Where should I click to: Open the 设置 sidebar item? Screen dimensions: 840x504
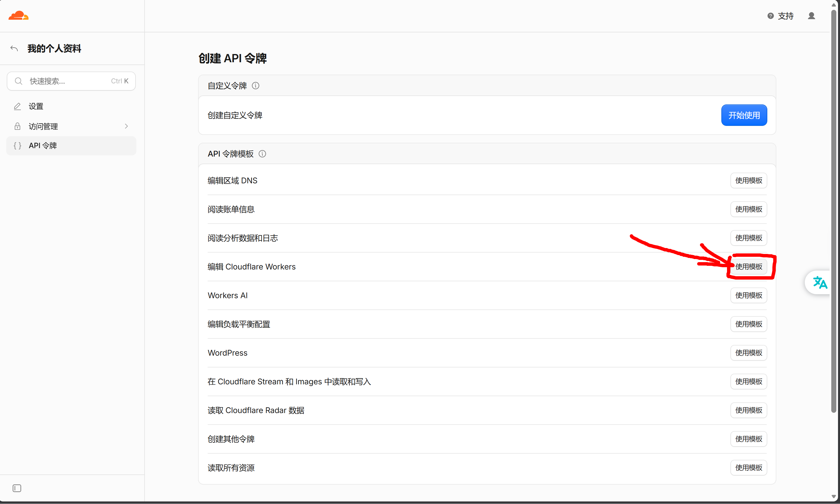71,106
